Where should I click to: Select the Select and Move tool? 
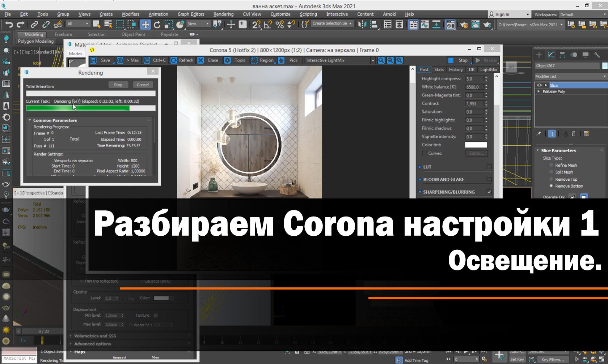click(x=145, y=25)
